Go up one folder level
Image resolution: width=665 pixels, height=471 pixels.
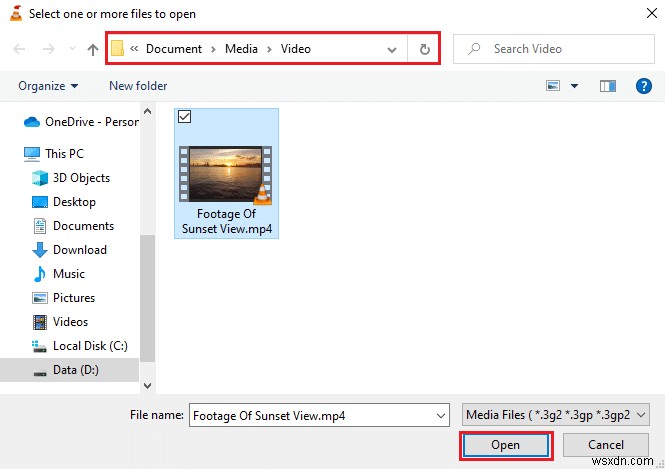[93, 50]
